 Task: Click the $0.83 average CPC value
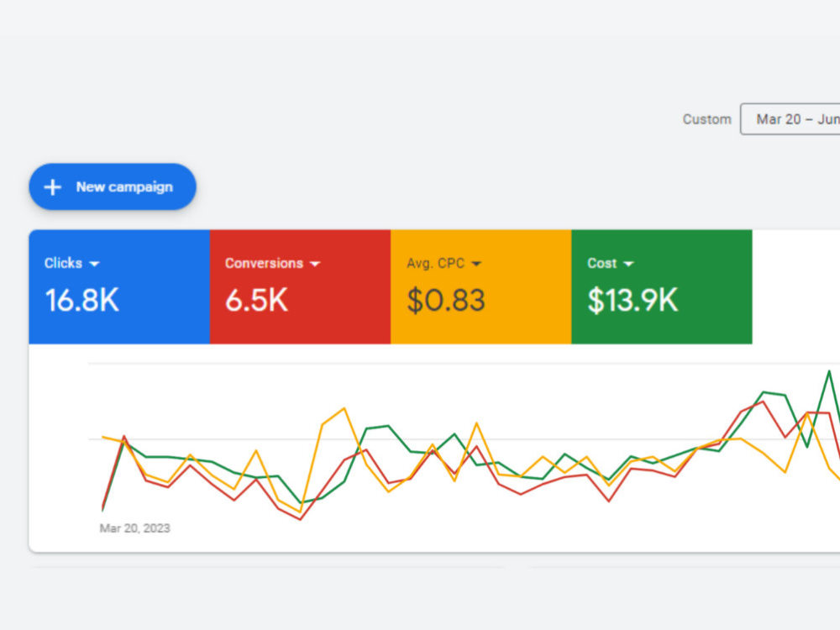click(446, 300)
